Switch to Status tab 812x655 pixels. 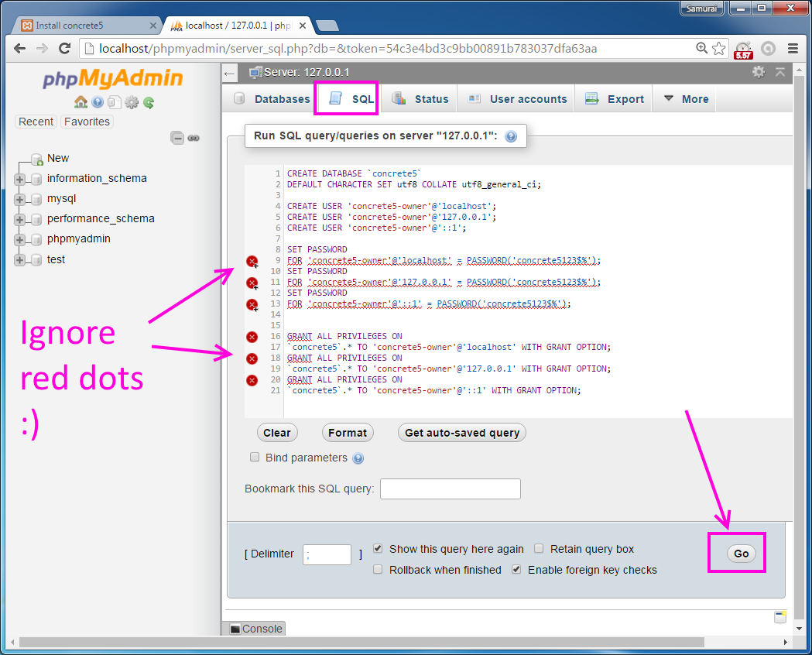[420, 99]
